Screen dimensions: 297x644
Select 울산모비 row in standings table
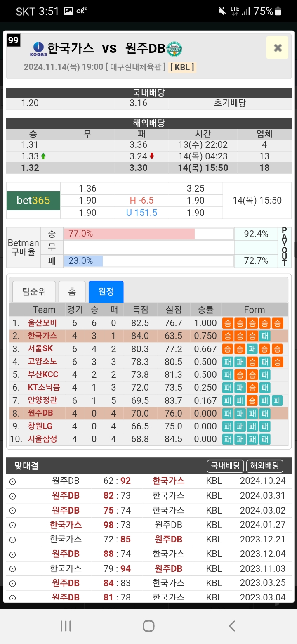(x=149, y=323)
